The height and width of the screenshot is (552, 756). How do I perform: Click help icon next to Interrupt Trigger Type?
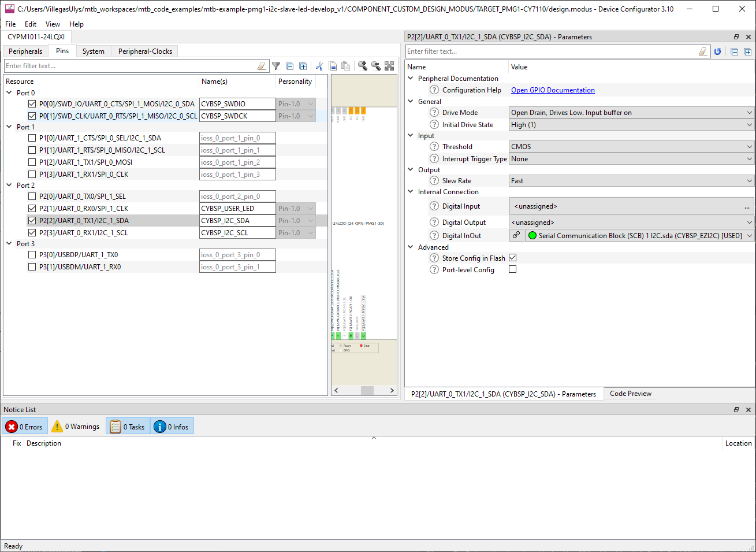click(434, 159)
